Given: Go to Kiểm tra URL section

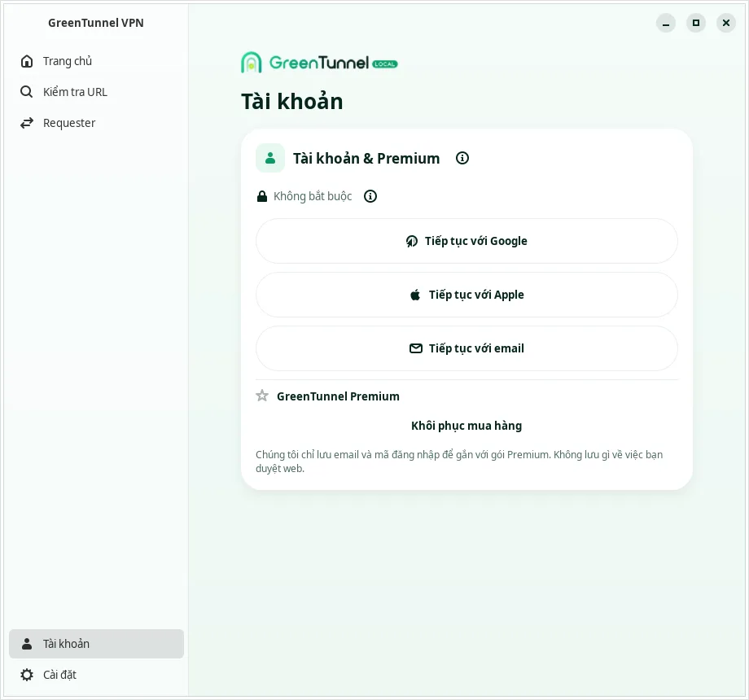Looking at the screenshot, I should click(96, 92).
